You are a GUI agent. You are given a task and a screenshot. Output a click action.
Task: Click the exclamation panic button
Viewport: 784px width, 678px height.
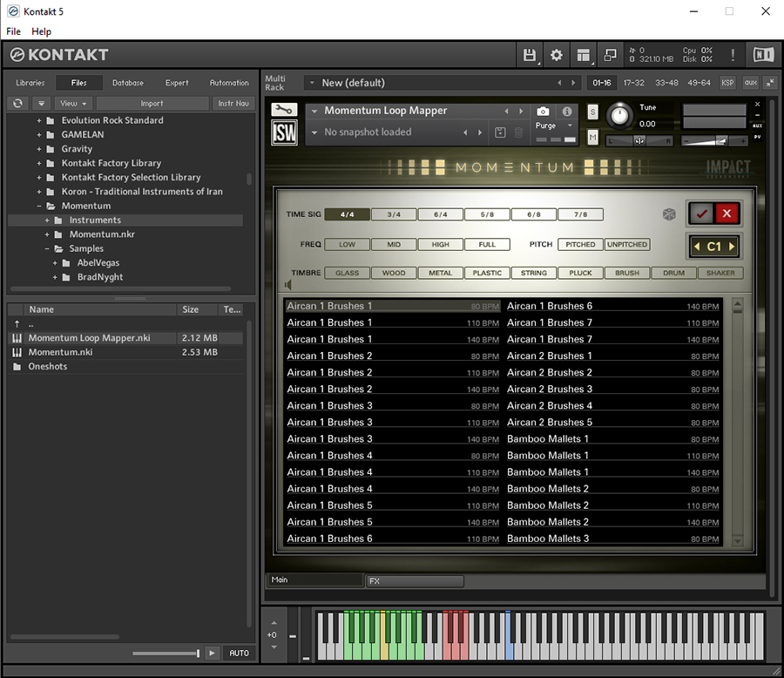tap(733, 55)
